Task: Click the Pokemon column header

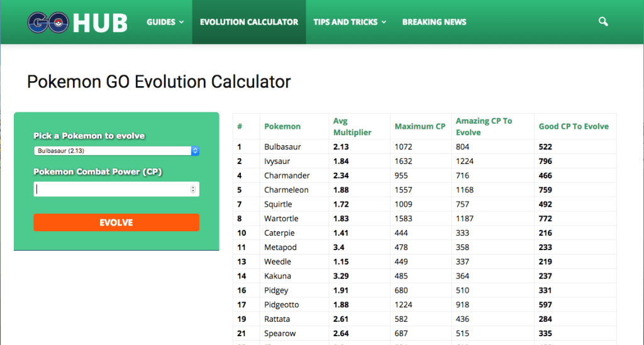Action: [282, 126]
